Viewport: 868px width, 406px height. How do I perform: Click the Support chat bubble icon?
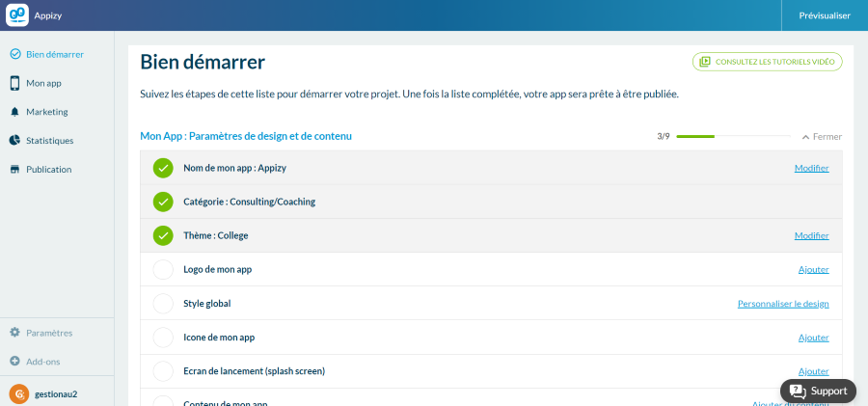point(798,391)
